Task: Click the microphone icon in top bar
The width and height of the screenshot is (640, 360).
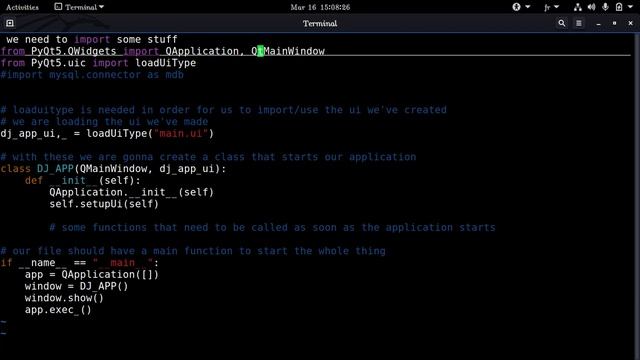Action: pyautogui.click(x=605, y=7)
